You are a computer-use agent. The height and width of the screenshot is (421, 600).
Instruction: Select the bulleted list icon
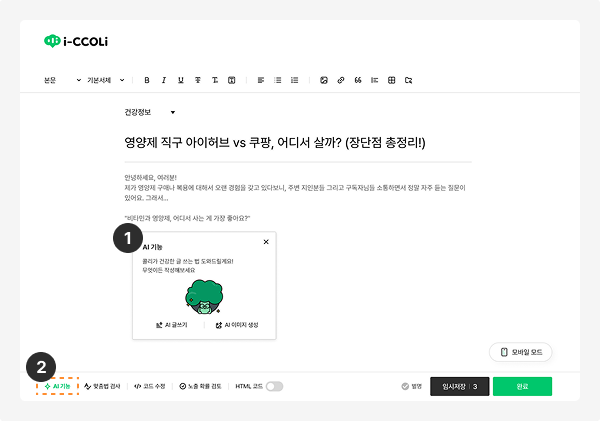(278, 80)
